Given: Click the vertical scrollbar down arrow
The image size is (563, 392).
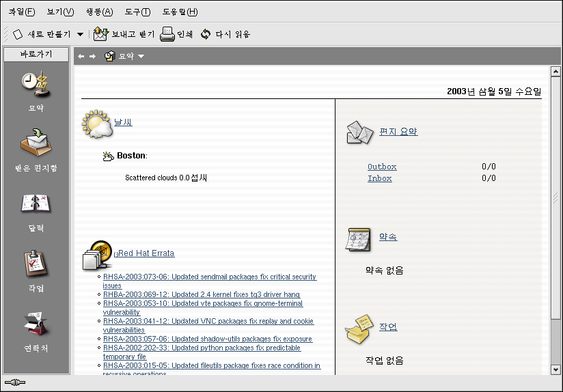Looking at the screenshot, I should pos(555,369).
